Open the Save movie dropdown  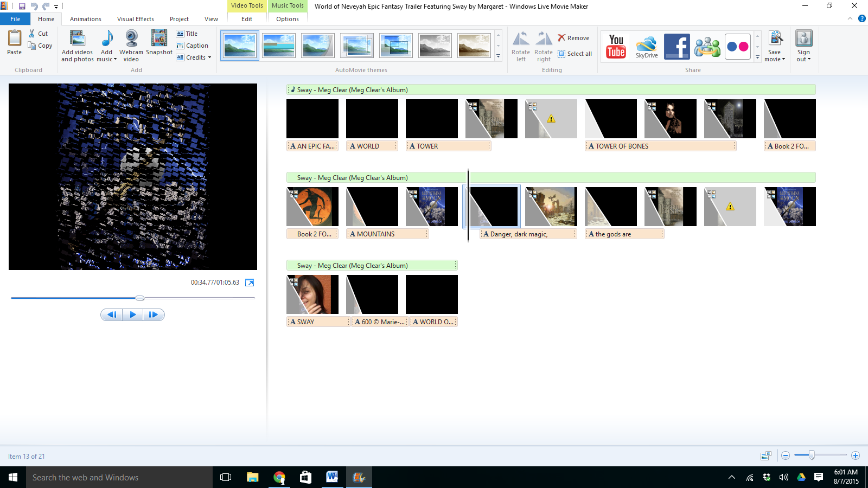(x=775, y=56)
